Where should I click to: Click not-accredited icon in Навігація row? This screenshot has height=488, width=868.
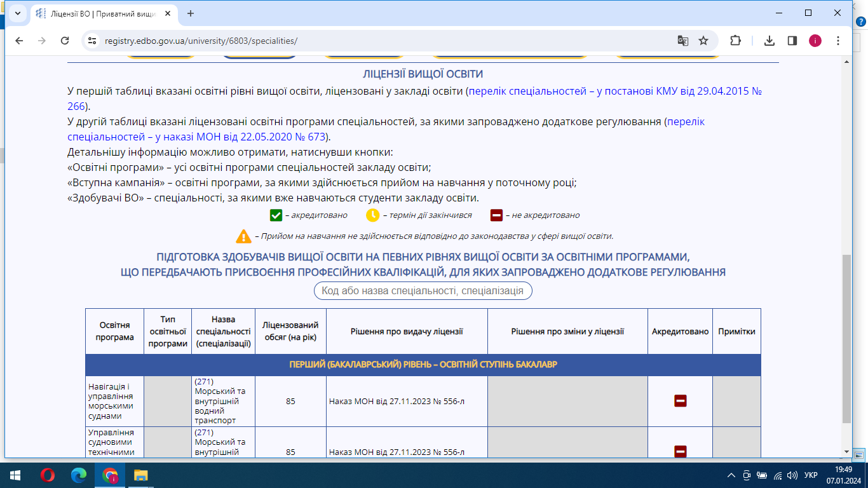680,401
